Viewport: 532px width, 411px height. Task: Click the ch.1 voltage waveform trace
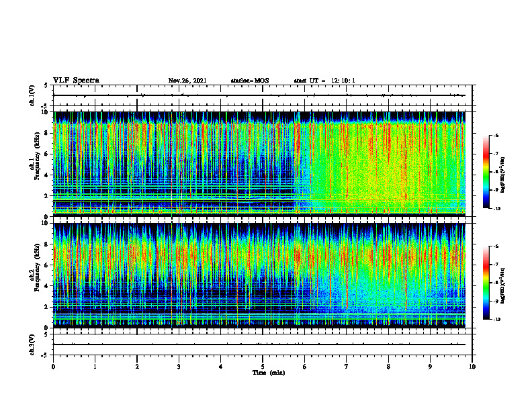(x=259, y=95)
